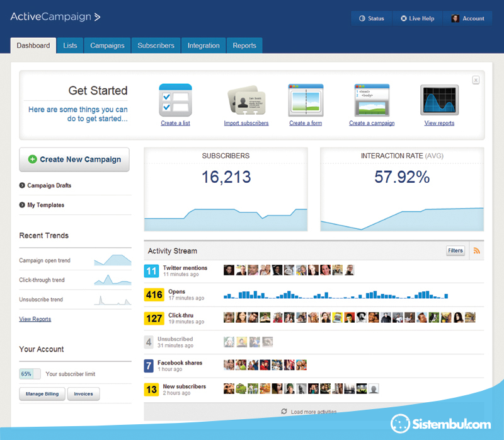The width and height of the screenshot is (504, 440).
Task: Click the Create a list checklist icon
Action: (176, 100)
